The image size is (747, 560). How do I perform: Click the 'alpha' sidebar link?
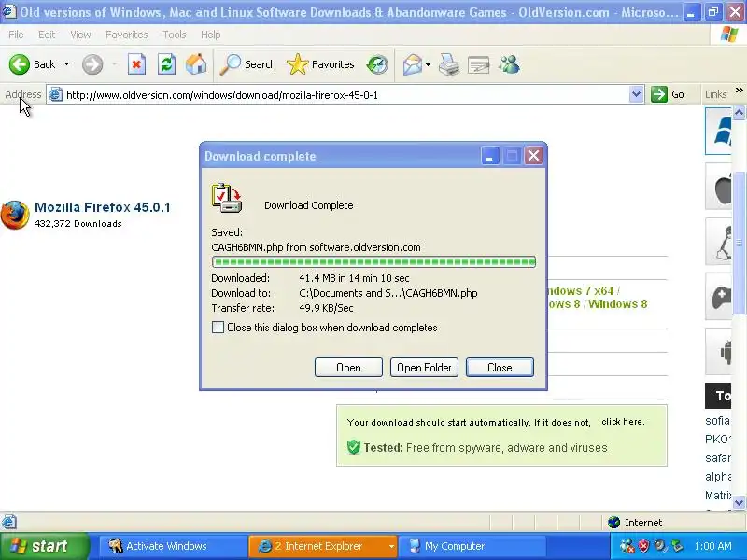click(717, 476)
